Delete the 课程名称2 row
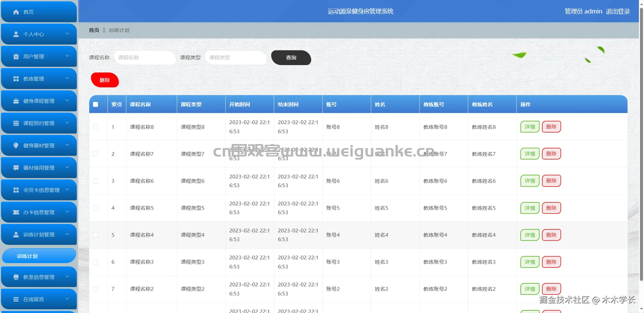This screenshot has width=644, height=313. (551, 289)
